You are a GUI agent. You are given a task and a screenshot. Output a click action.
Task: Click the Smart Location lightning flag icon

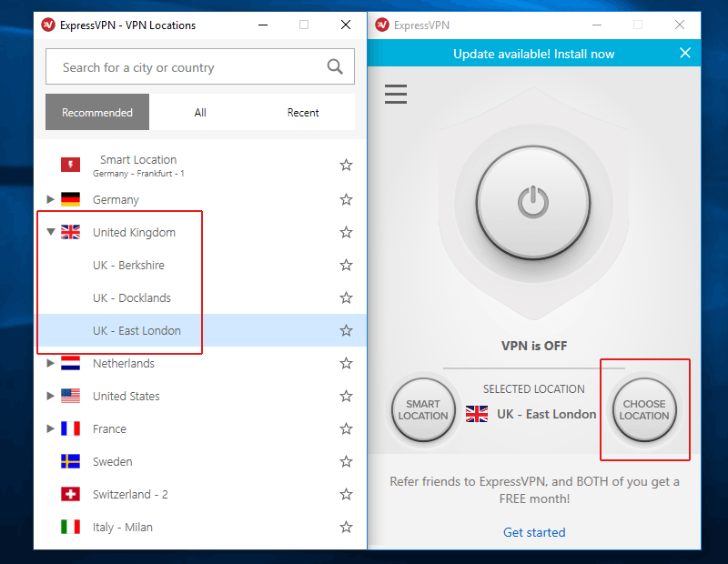click(71, 165)
